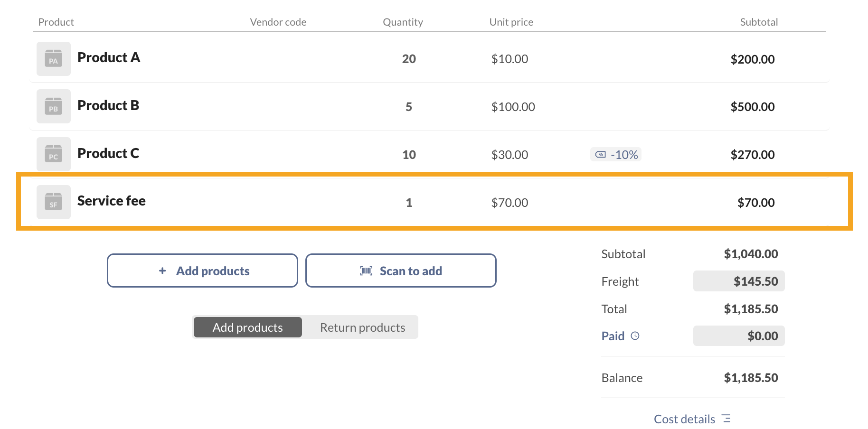The width and height of the screenshot is (868, 429).
Task: Click the clock icon next to Paid
Action: (635, 336)
